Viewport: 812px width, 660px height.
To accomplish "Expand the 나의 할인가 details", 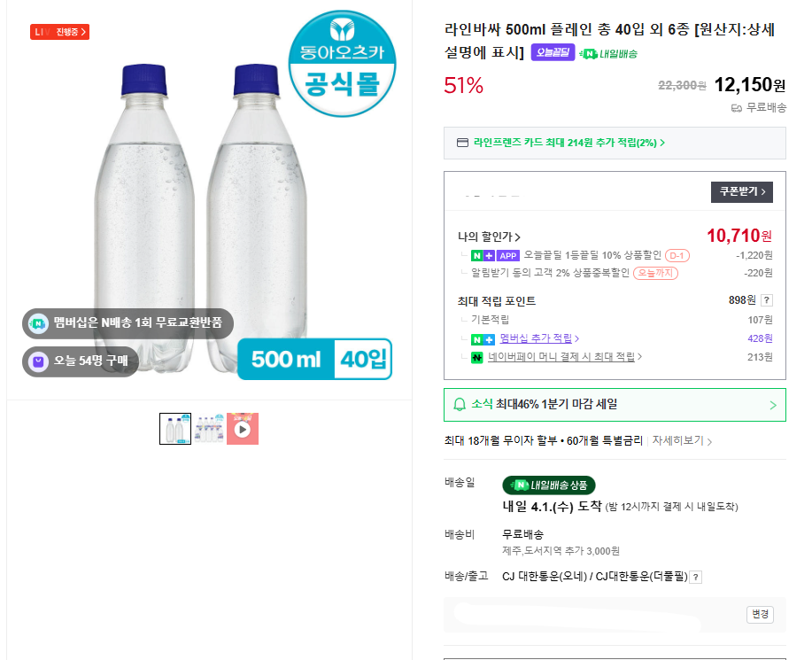I will pos(489,237).
